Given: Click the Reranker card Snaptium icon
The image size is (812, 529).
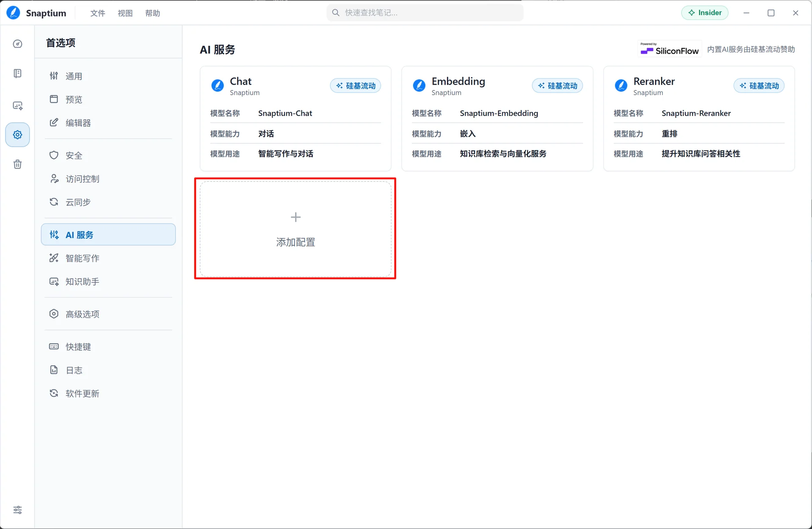Looking at the screenshot, I should (621, 86).
